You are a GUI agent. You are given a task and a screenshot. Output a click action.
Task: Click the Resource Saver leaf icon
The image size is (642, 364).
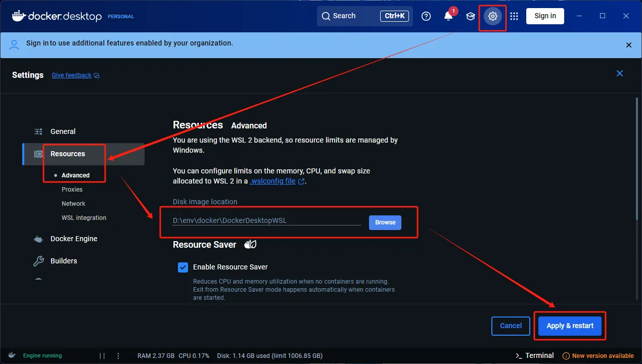(x=250, y=245)
